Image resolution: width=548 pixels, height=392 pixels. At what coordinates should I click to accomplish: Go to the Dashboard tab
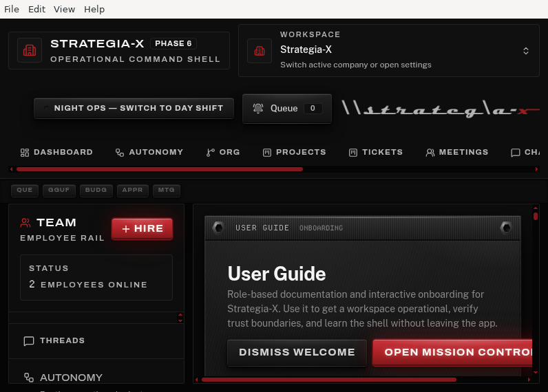[56, 152]
